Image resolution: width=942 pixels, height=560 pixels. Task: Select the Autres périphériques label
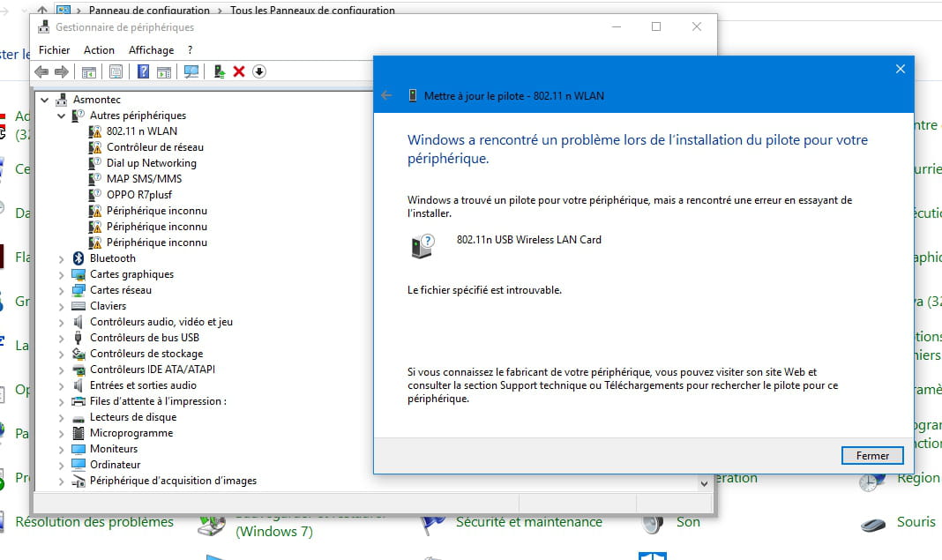pyautogui.click(x=138, y=116)
